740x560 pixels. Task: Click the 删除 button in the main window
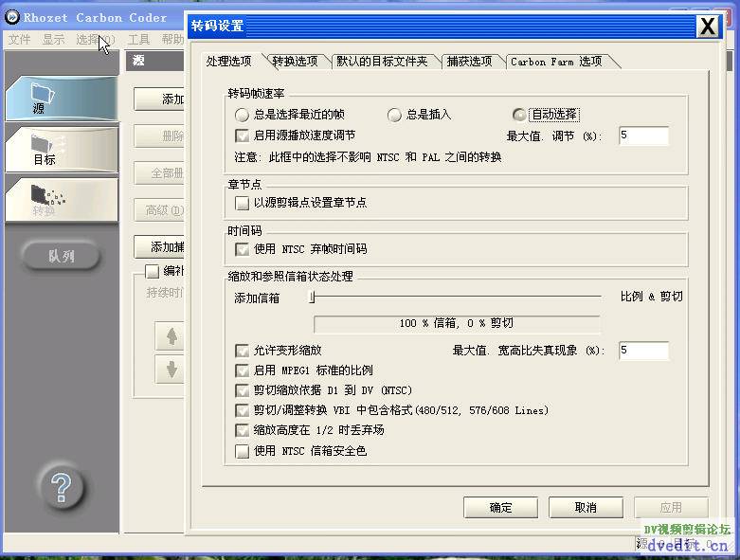pyautogui.click(x=159, y=136)
